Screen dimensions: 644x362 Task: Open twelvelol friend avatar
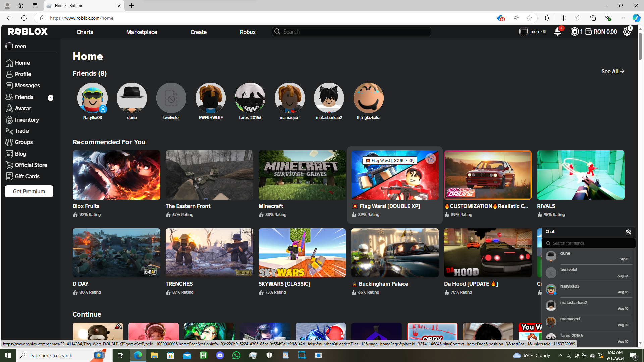pos(171,98)
